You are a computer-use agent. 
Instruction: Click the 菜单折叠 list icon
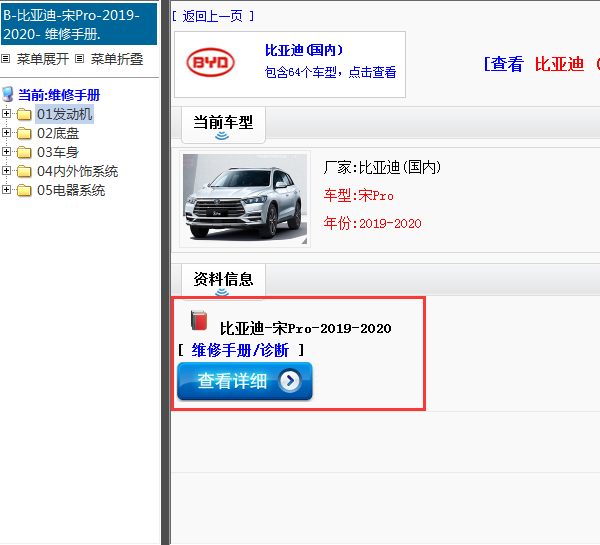tap(79, 59)
